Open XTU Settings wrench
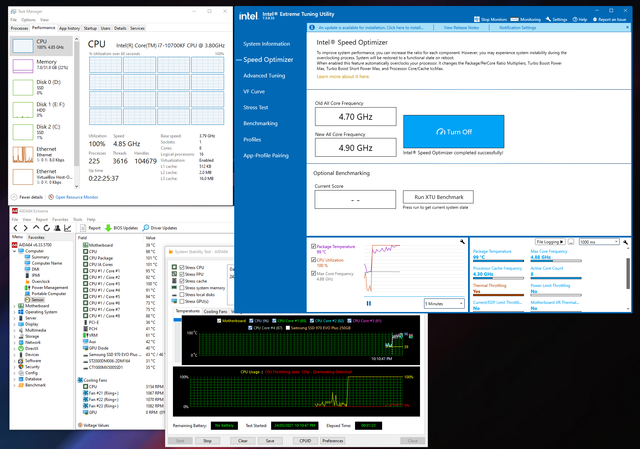 coord(556,19)
